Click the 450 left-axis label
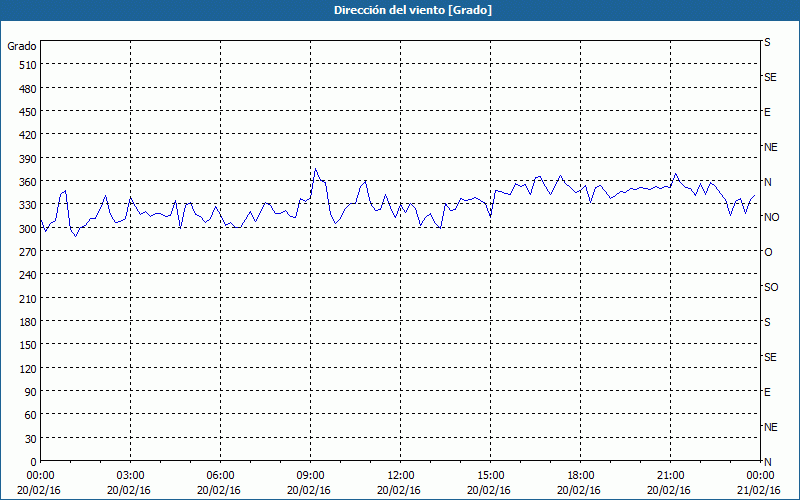The width and height of the screenshot is (800, 500). [28, 112]
